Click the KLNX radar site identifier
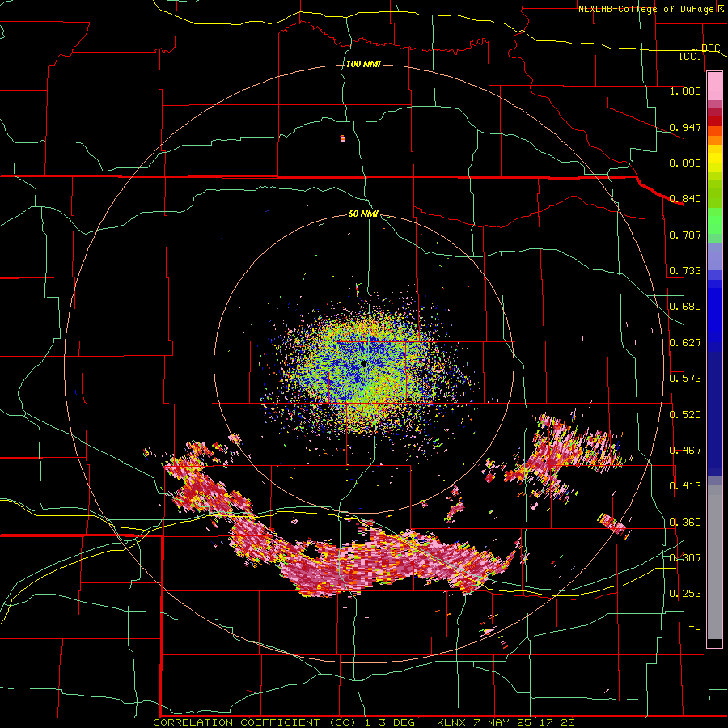 click(452, 722)
